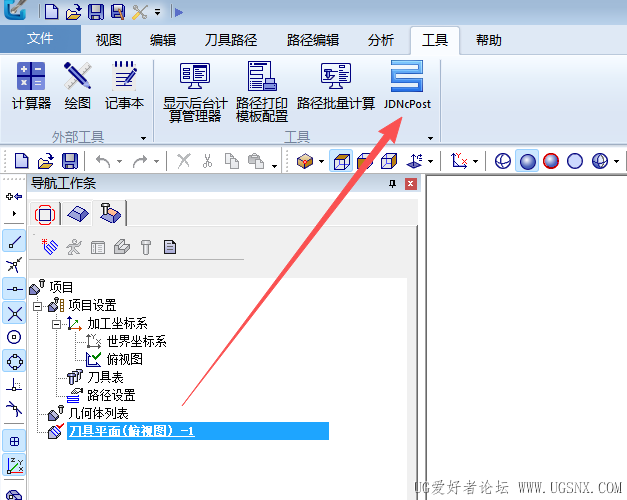This screenshot has width=627, height=500.
Task: Click the tools wrench icon in title bar
Action: pos(140,12)
